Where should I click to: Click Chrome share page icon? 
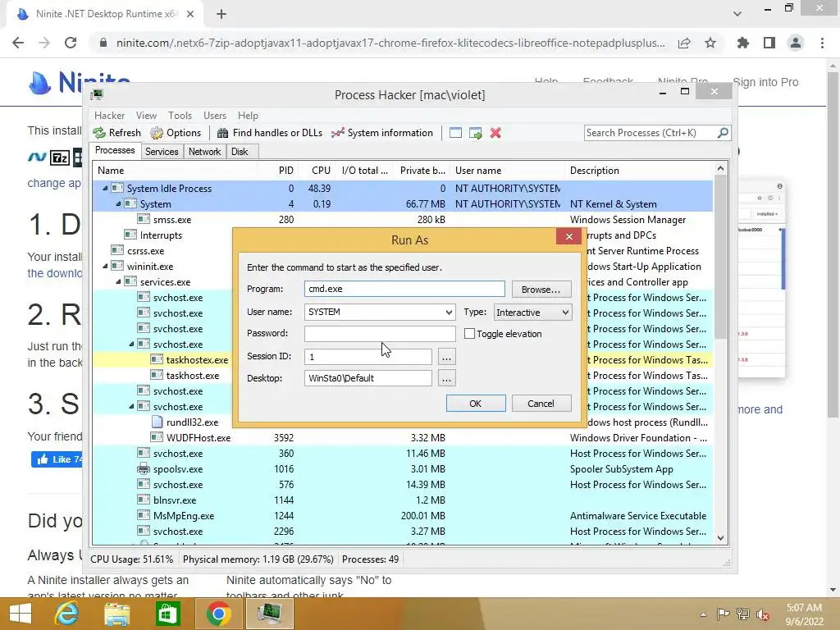click(684, 43)
